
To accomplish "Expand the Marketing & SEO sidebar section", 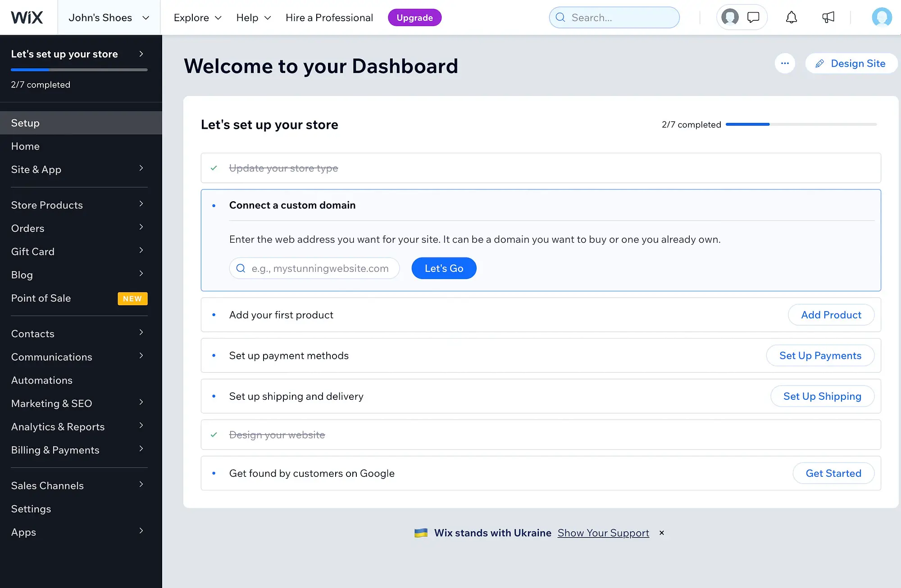I will 79,403.
